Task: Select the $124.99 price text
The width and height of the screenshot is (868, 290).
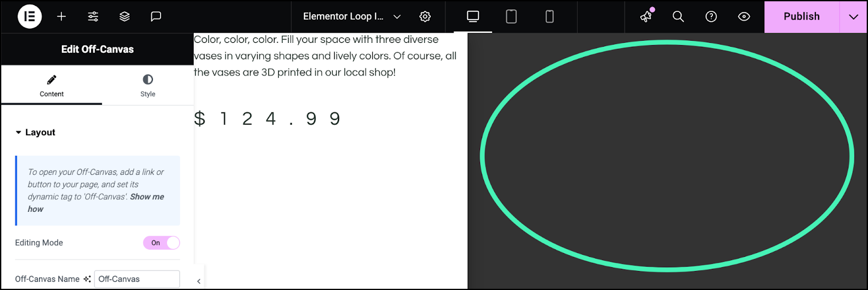Action: [267, 118]
